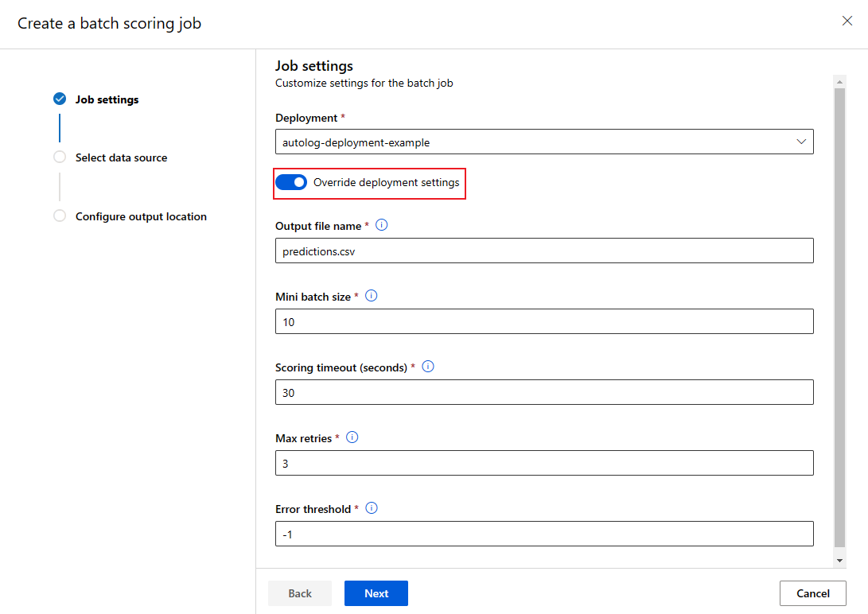Open the Scoring timeout info tooltip

pyautogui.click(x=427, y=367)
